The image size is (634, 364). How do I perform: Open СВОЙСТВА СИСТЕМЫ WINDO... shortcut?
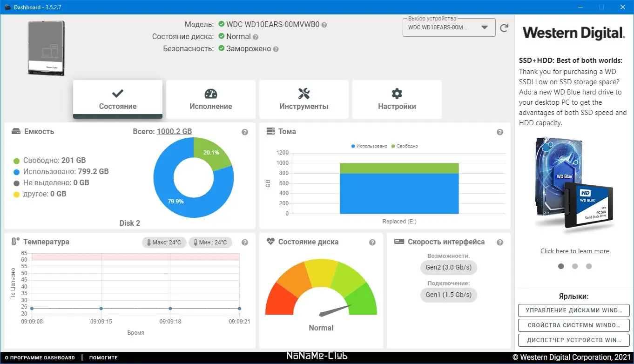[574, 325]
